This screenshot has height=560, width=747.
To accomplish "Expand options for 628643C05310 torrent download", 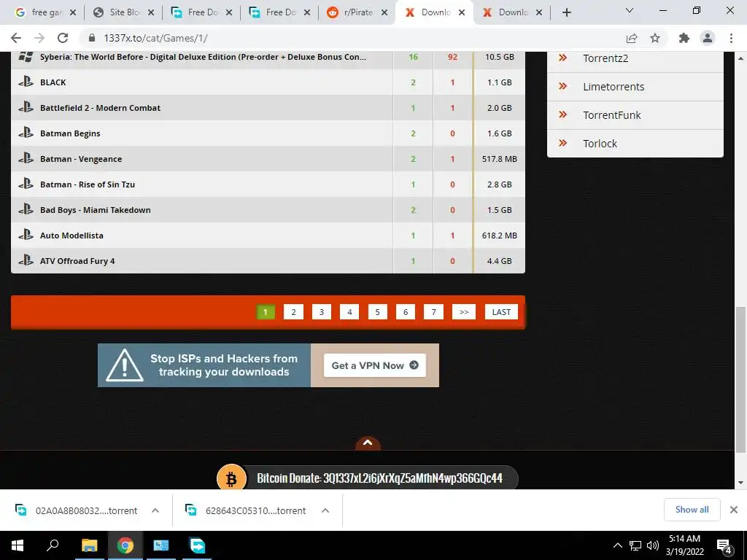I will coord(325,510).
